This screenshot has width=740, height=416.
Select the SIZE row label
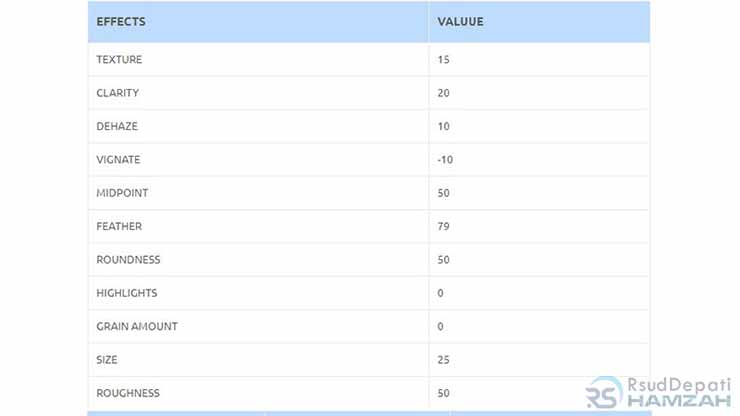pyautogui.click(x=107, y=360)
